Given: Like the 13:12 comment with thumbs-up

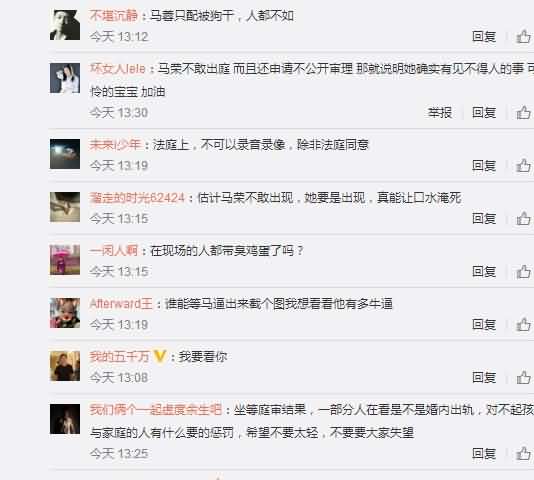Looking at the screenshot, I should pos(523,36).
